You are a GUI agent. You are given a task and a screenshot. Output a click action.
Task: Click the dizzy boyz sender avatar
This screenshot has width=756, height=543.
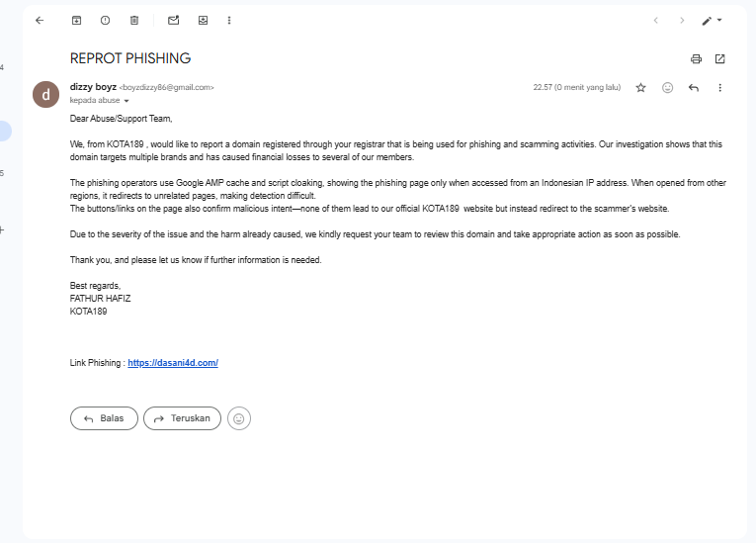pos(45,94)
